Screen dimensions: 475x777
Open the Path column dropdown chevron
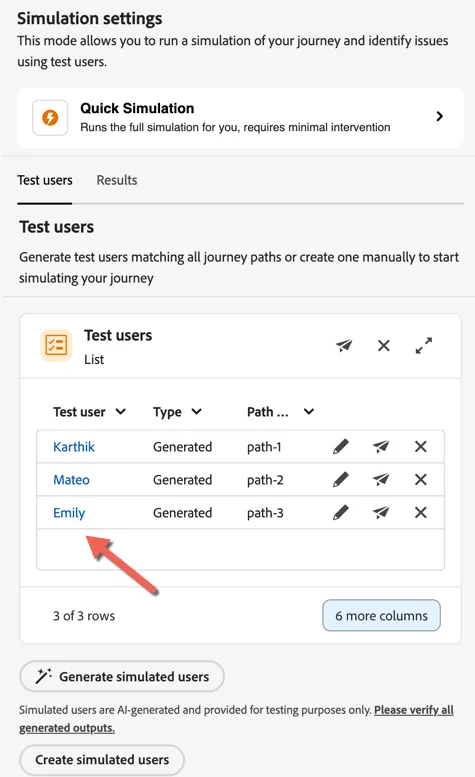309,412
